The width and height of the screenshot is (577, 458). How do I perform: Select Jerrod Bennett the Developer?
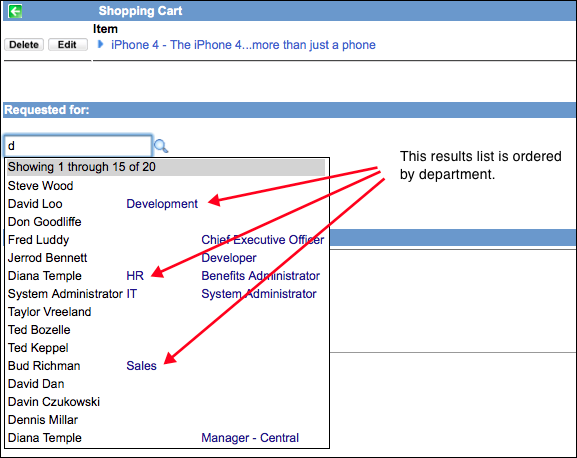[166, 258]
